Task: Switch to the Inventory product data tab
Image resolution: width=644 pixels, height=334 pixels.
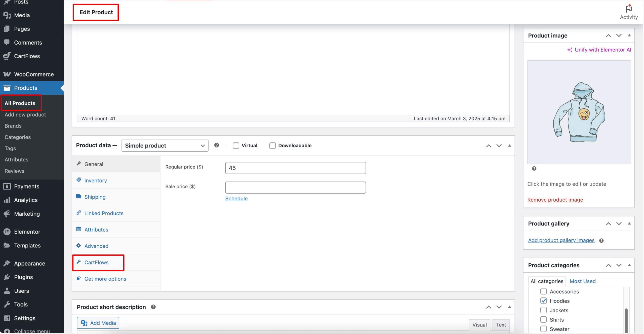Action: pyautogui.click(x=96, y=180)
